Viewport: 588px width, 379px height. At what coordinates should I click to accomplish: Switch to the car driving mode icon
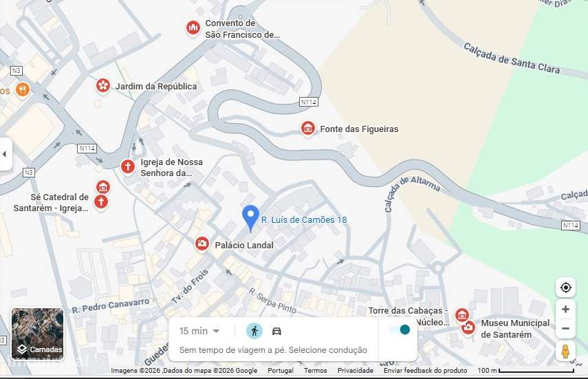pyautogui.click(x=276, y=331)
